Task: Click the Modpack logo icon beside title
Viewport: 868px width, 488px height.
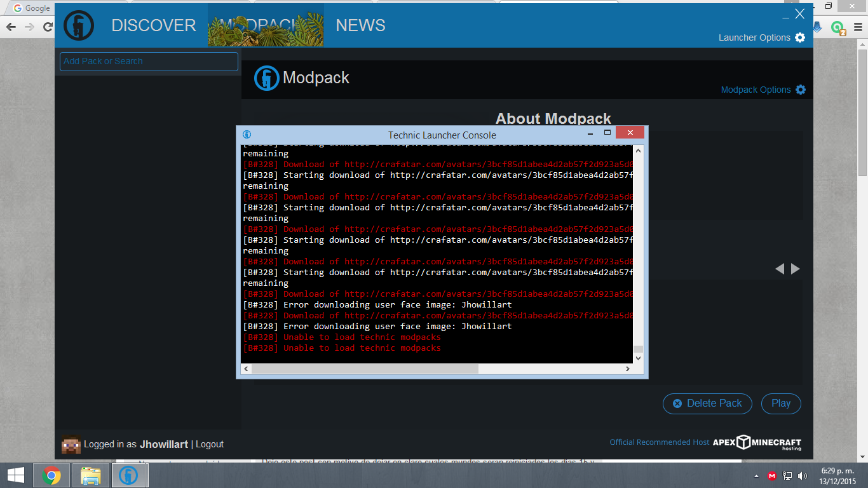Action: click(x=267, y=78)
